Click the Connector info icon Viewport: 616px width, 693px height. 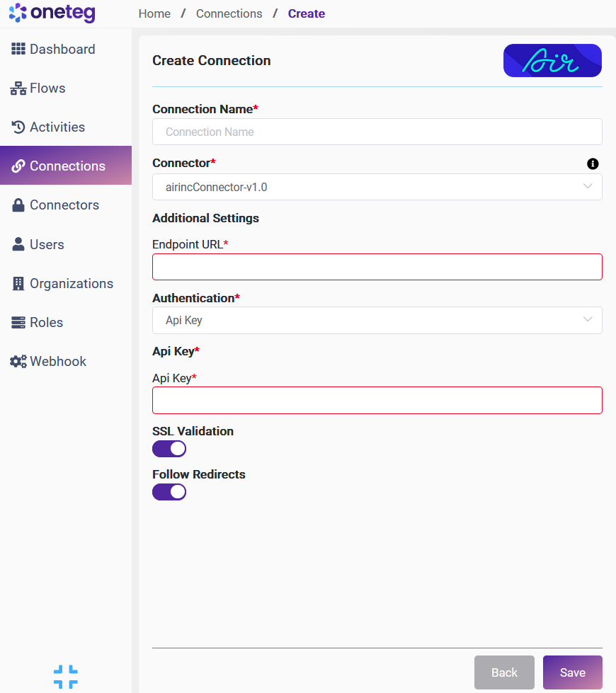[x=593, y=164]
